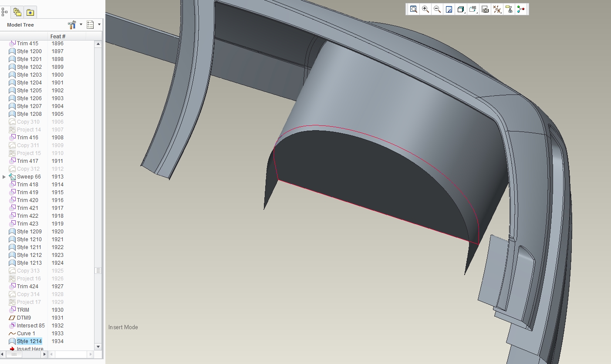Open the Saved Orientations dropdown
Viewport: 611px width, 364px height.
473,9
